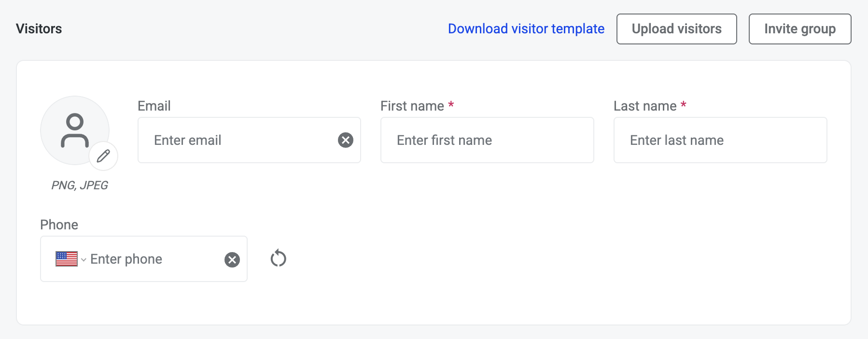Click the US flag country icon

[x=67, y=259]
